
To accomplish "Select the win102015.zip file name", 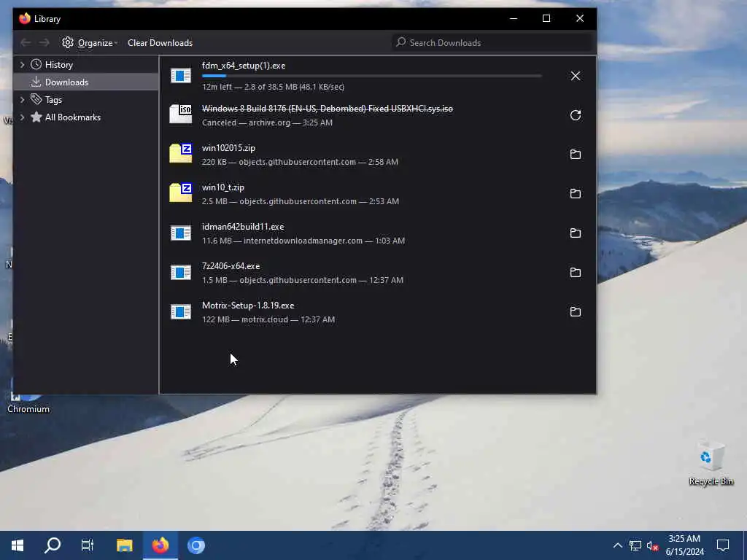I will tap(228, 148).
